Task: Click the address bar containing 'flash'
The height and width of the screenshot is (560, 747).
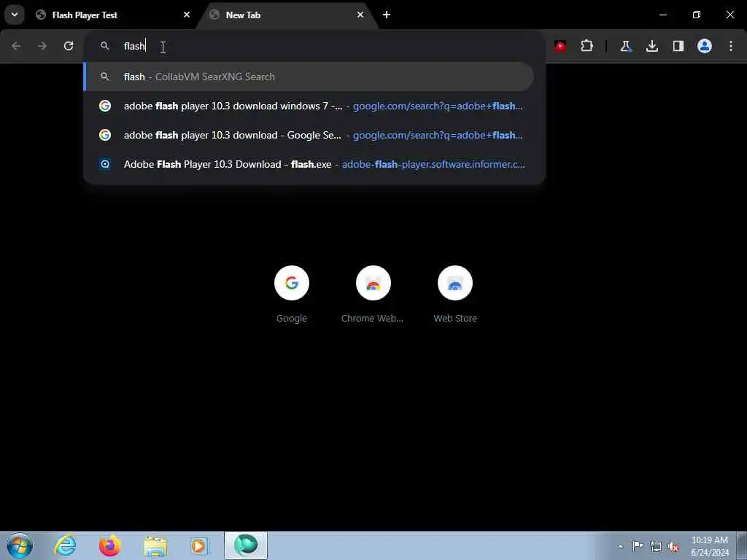Action: (x=314, y=46)
